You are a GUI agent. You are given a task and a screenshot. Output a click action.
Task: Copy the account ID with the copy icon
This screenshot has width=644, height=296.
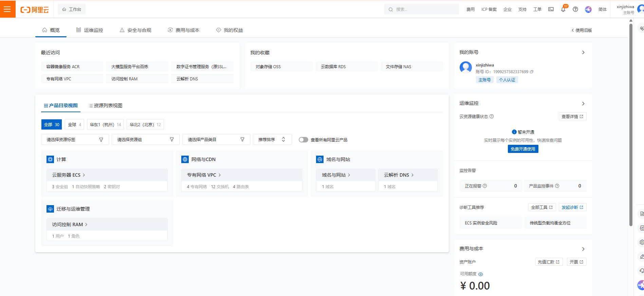coord(532,72)
